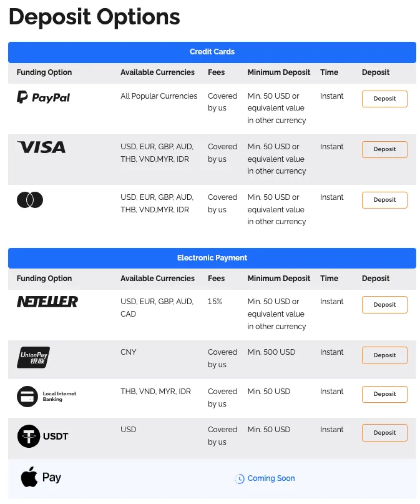Click the PayPal logo
This screenshot has width=420, height=504.
(x=43, y=97)
